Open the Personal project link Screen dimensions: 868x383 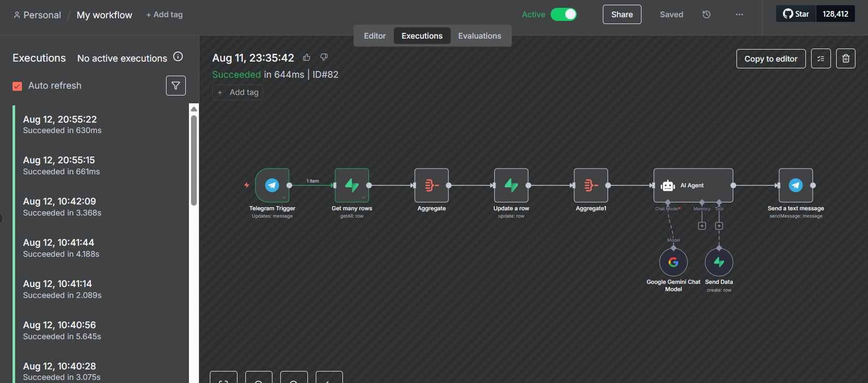pos(38,15)
